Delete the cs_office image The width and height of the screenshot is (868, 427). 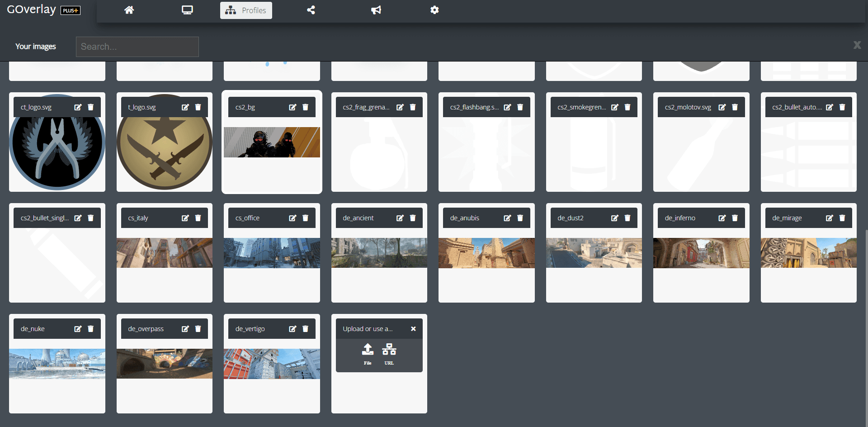(305, 218)
